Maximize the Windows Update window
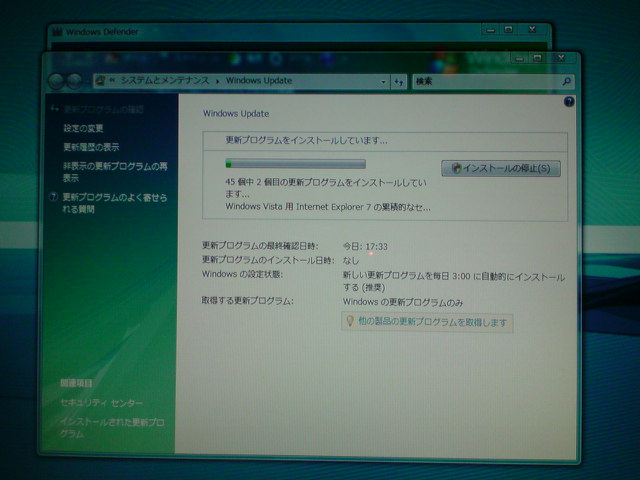This screenshot has height=480, width=640. click(537, 58)
